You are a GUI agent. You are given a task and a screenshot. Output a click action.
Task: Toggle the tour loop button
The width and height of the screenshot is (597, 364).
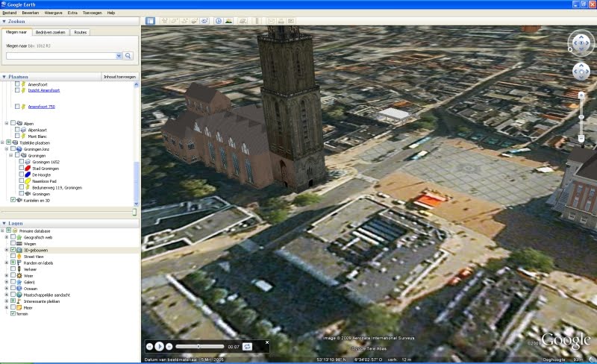point(247,347)
